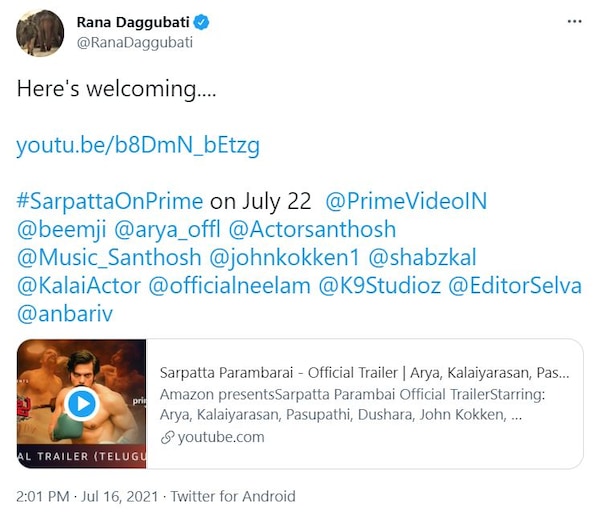Click the Sarpatta Parambarai trailer card title
Screen dimensions: 600x512
click(364, 373)
